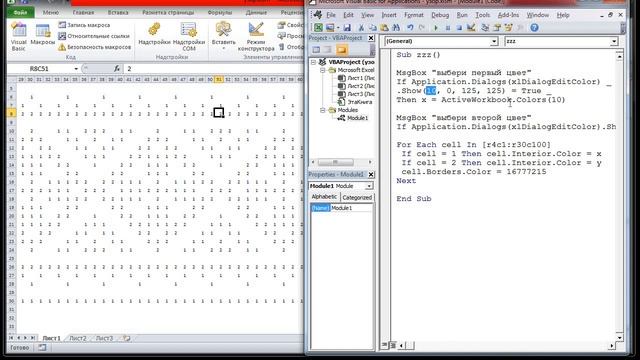
Task: Click Запись макроса in the ribbon
Action: click(84, 25)
